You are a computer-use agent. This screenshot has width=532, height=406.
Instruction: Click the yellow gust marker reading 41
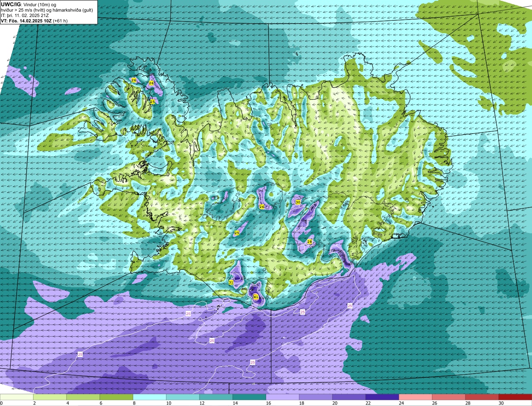[x=256, y=297]
